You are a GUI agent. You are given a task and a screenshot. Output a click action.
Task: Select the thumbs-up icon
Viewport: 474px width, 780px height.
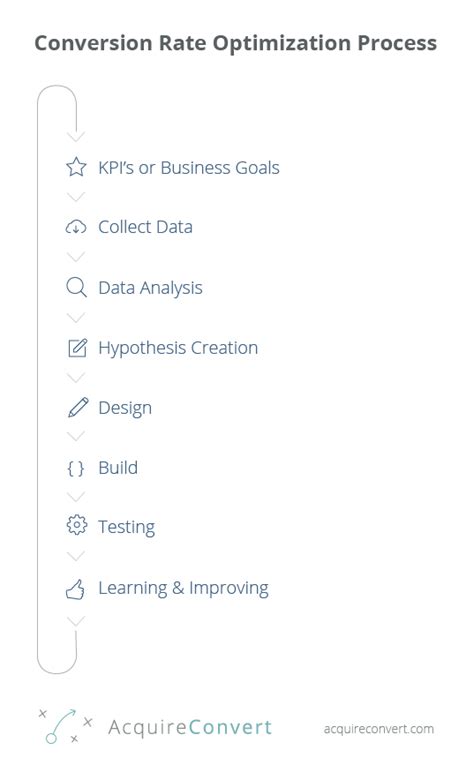pyautogui.click(x=76, y=589)
